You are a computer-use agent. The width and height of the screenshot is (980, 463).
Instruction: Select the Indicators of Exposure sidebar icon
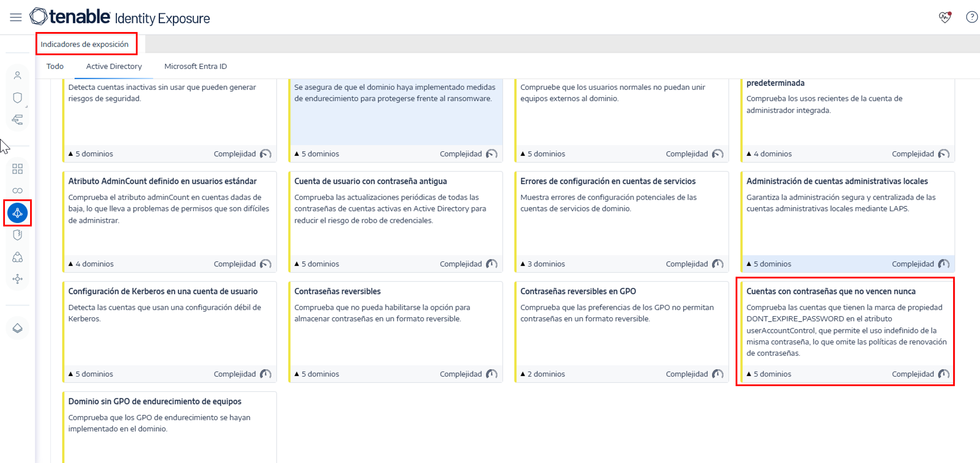(18, 213)
